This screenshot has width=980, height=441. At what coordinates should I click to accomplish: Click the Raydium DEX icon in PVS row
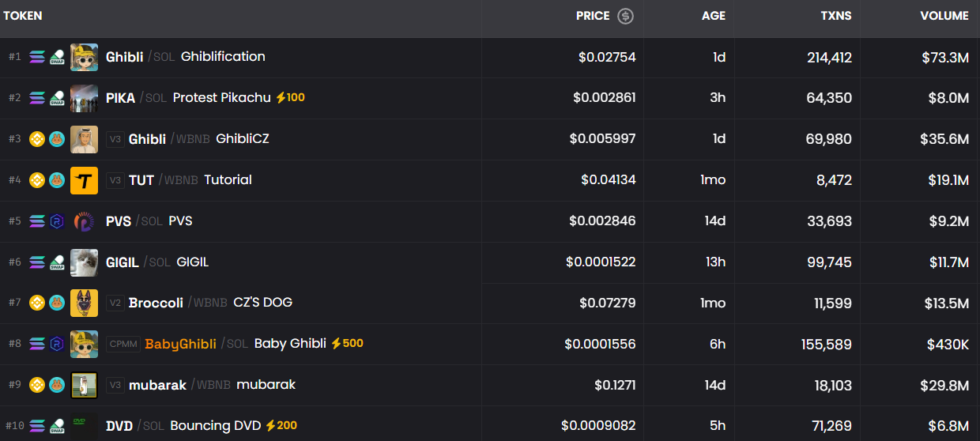[x=57, y=221]
